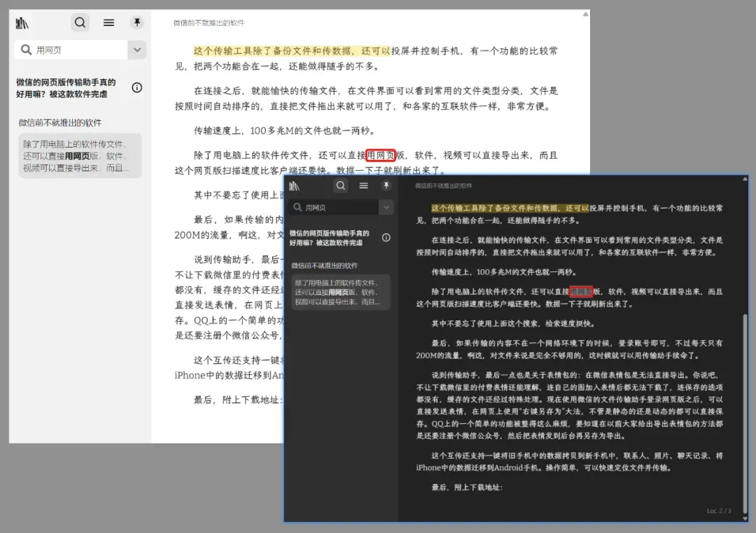Screen dimensions: 756x533
Task: Click paragraph starting 这个互传还支持 in dark window
Action: [569, 462]
